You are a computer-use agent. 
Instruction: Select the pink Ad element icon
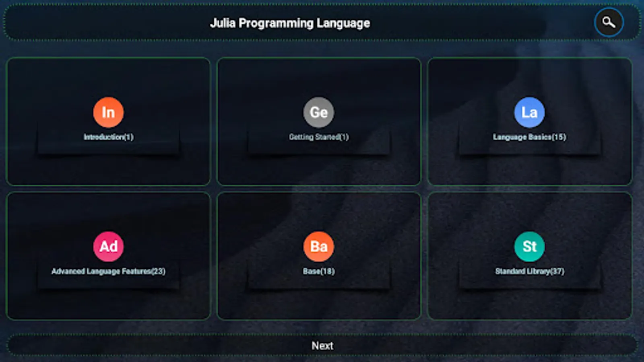click(x=108, y=247)
